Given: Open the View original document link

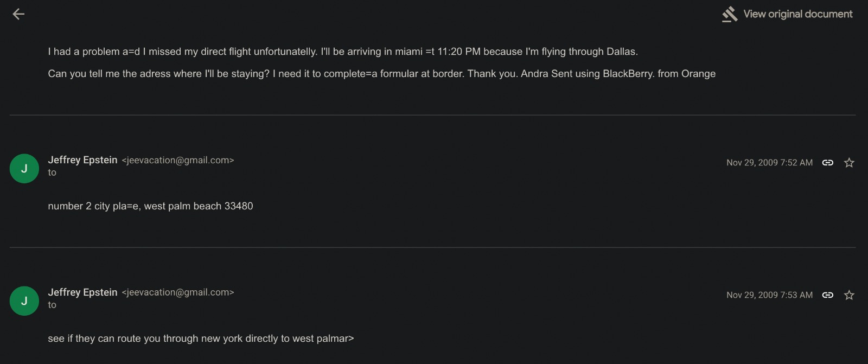Looking at the screenshot, I should (797, 14).
